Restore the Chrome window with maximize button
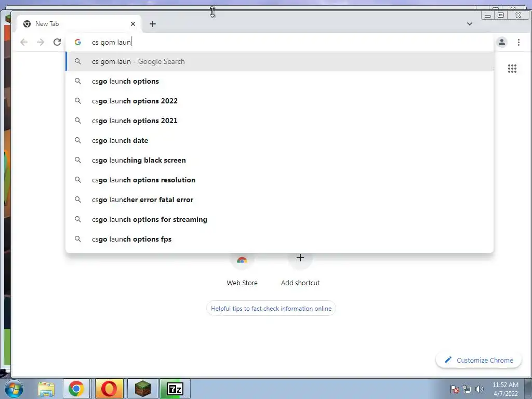This screenshot has width=532, height=399. [x=501, y=15]
